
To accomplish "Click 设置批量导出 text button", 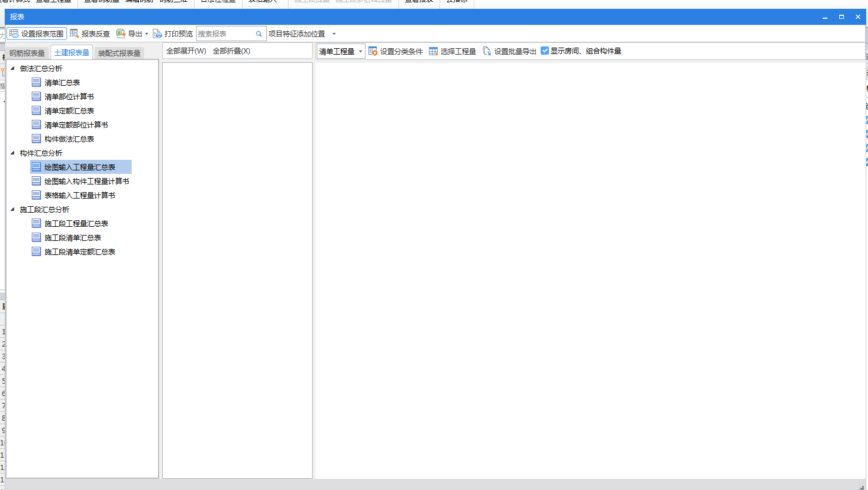I will [515, 52].
